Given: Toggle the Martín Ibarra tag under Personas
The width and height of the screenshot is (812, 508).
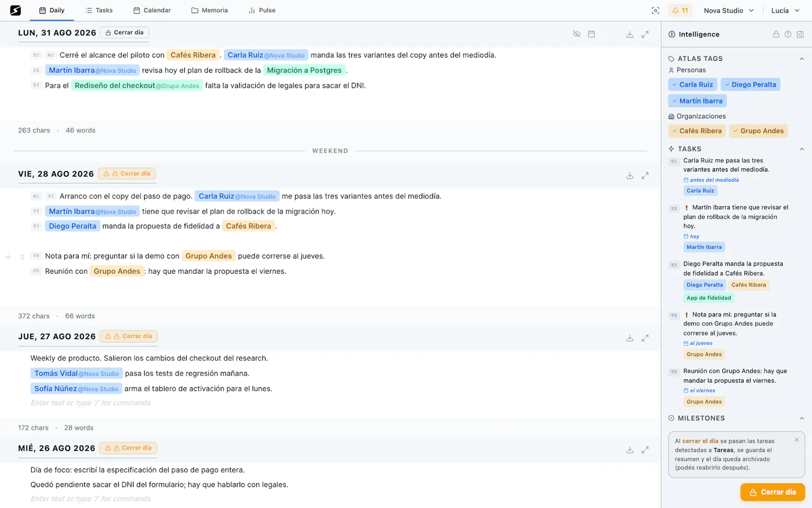Looking at the screenshot, I should pyautogui.click(x=697, y=101).
